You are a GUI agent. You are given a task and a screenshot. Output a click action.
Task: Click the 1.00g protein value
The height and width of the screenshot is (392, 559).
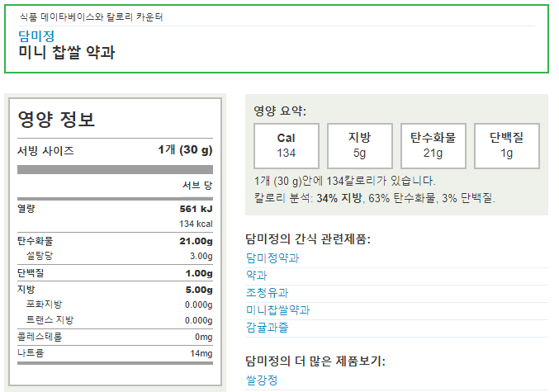coord(199,274)
